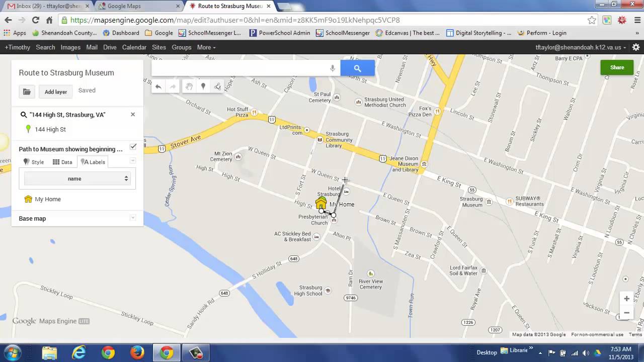Click the Terms link on the map
This screenshot has width=644, height=362.
pyautogui.click(x=635, y=334)
